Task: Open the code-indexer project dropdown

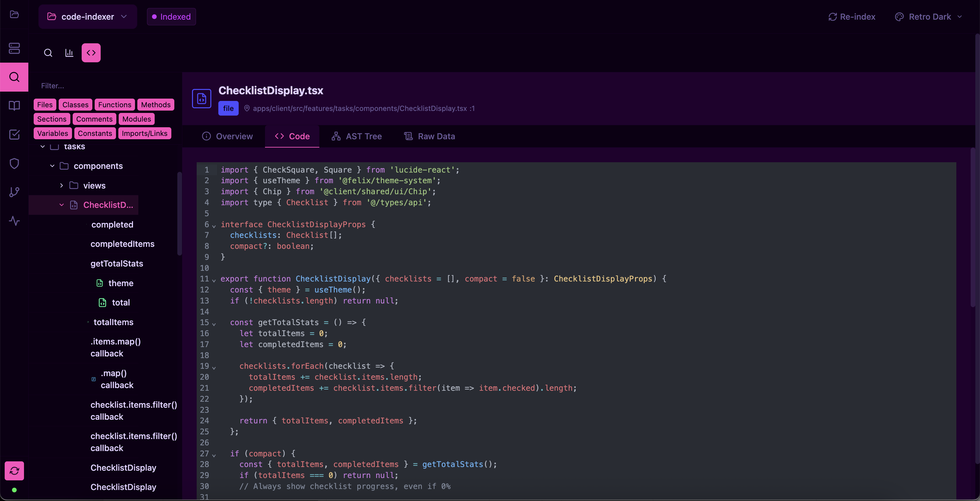Action: (87, 17)
